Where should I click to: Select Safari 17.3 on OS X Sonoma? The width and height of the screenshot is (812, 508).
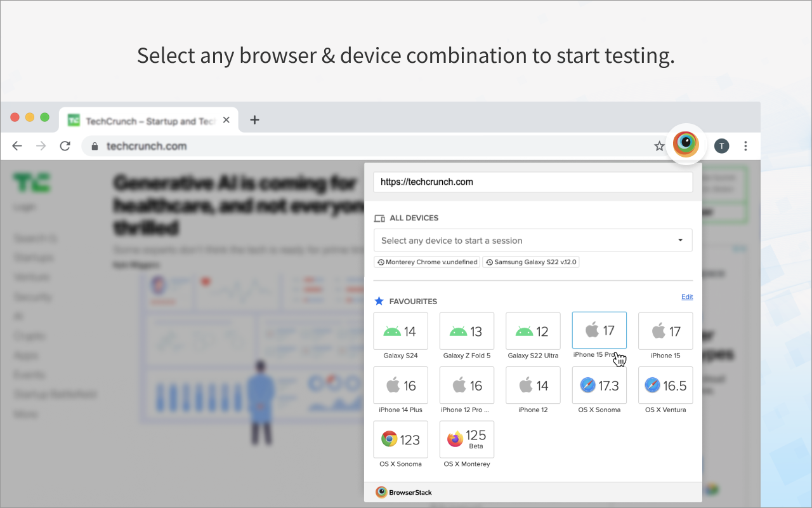click(x=599, y=385)
